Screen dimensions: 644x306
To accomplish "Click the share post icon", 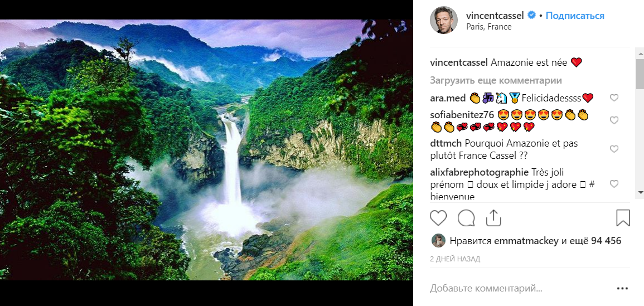I will [493, 217].
